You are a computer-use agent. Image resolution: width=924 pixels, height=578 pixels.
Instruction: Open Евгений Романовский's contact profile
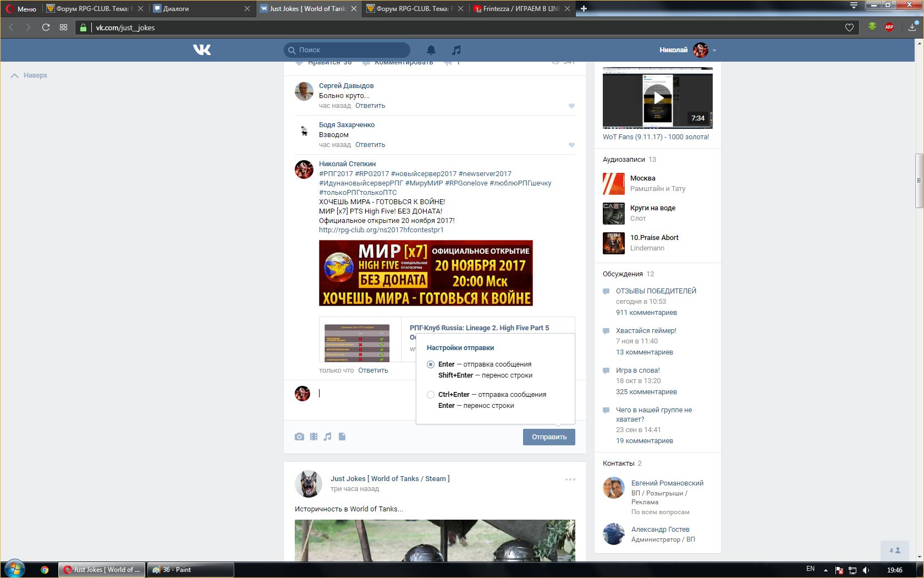[x=667, y=483]
